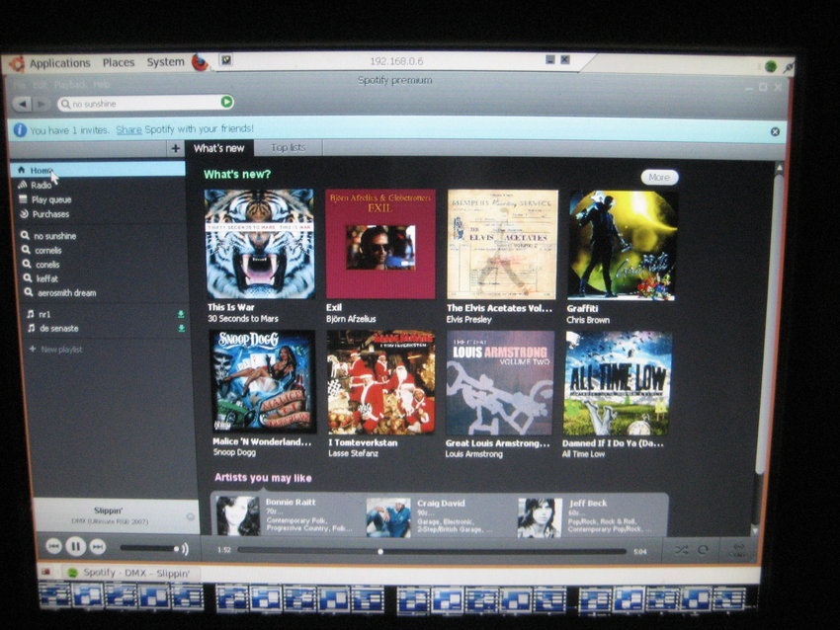The image size is (840, 630).
Task: Open Purchases in the sidebar
Action: pos(49,214)
